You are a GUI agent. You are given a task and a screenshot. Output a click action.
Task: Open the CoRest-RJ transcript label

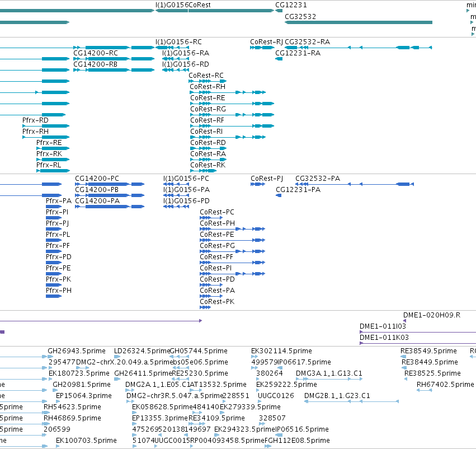267,42
